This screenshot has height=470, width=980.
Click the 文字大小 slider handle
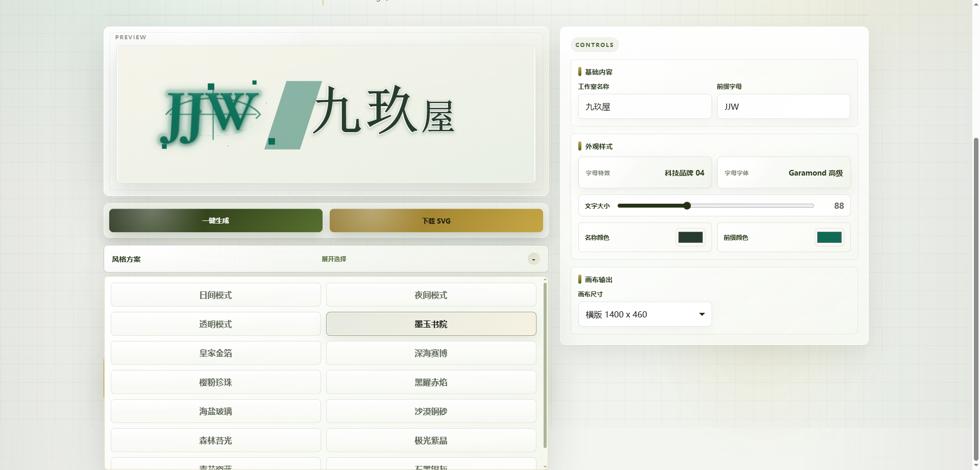tap(687, 206)
